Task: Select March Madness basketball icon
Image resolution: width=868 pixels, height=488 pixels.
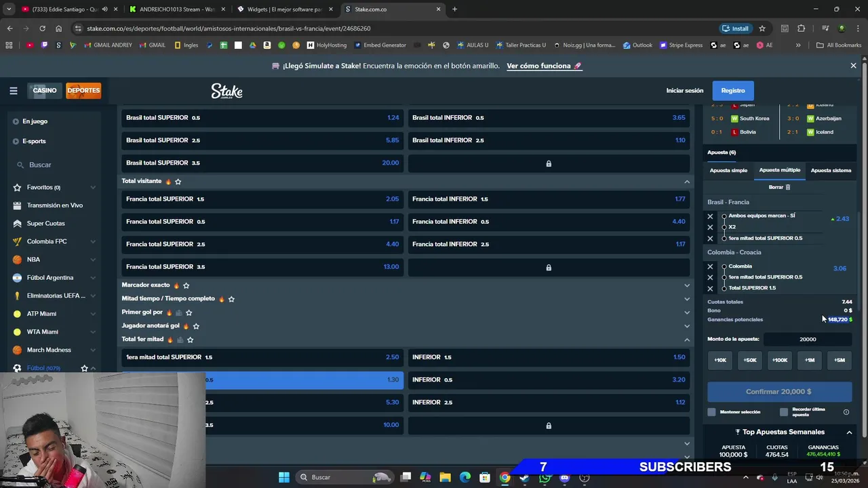Action: [x=17, y=350]
